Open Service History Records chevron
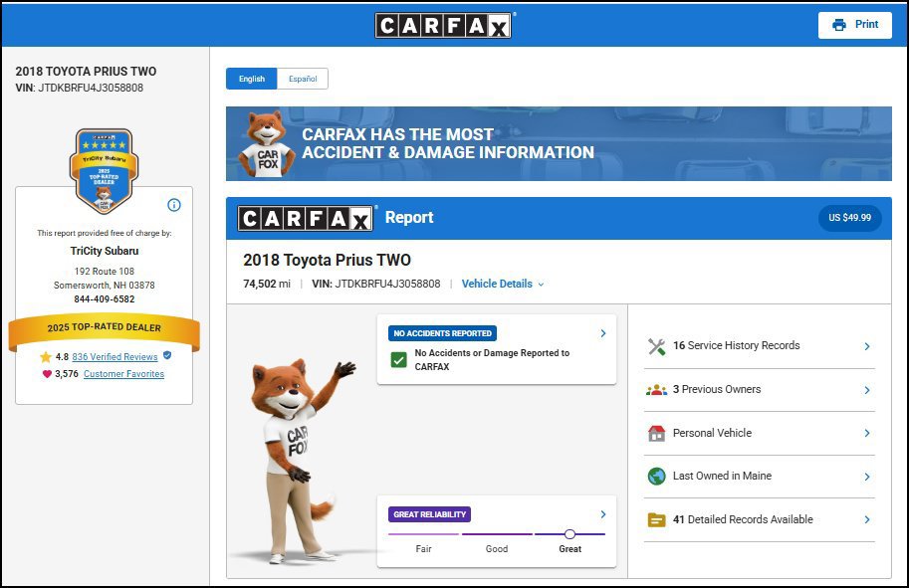The image size is (909, 588). coord(866,346)
